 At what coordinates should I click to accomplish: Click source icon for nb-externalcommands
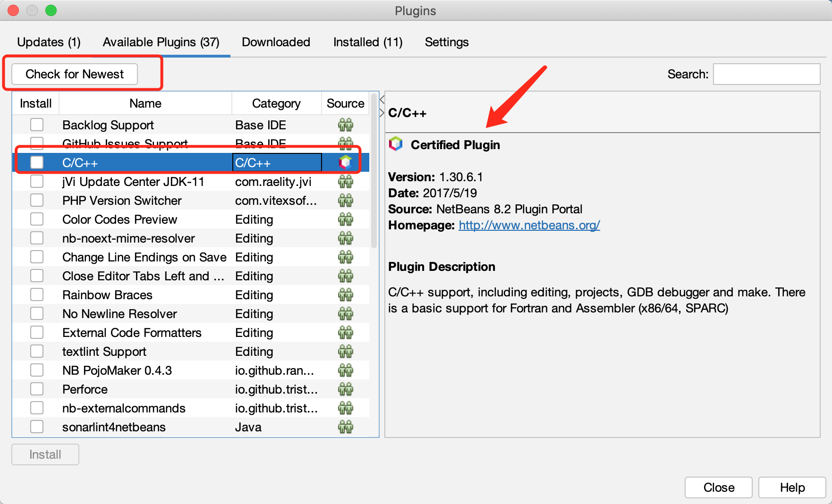point(346,408)
